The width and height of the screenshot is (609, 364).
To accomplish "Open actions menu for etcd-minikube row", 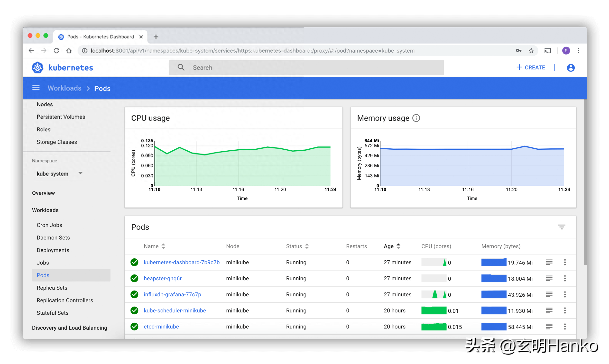I will pos(565,327).
